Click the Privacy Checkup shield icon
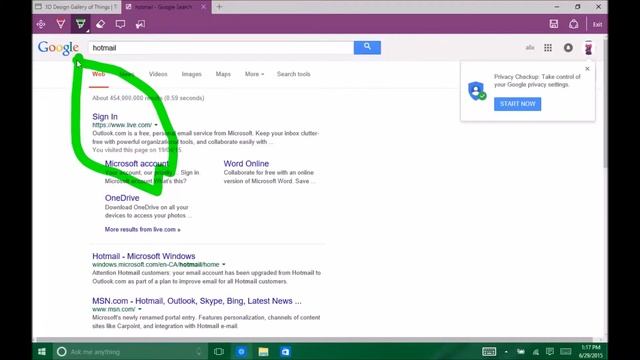This screenshot has height=360, width=640. click(x=477, y=91)
